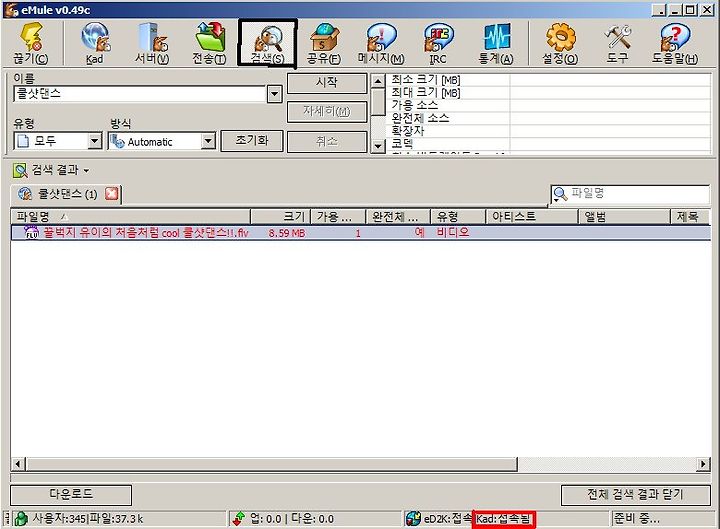Click right arrow of horizontal results scrollbar
This screenshot has width=720, height=529.
click(703, 464)
